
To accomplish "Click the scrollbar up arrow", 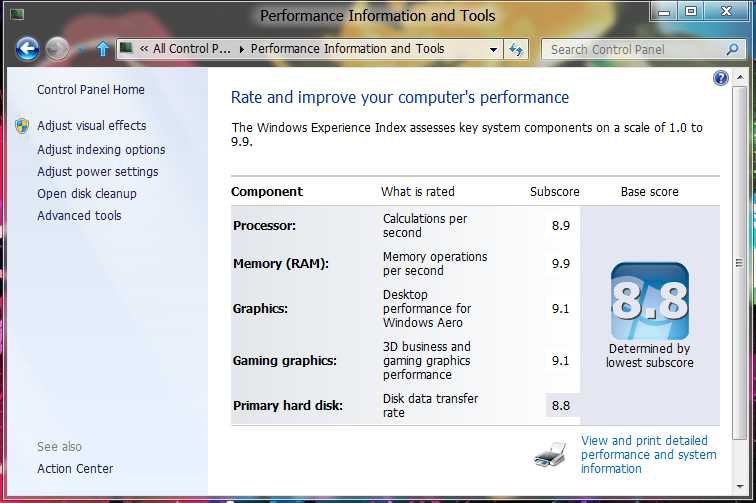I will (x=740, y=77).
